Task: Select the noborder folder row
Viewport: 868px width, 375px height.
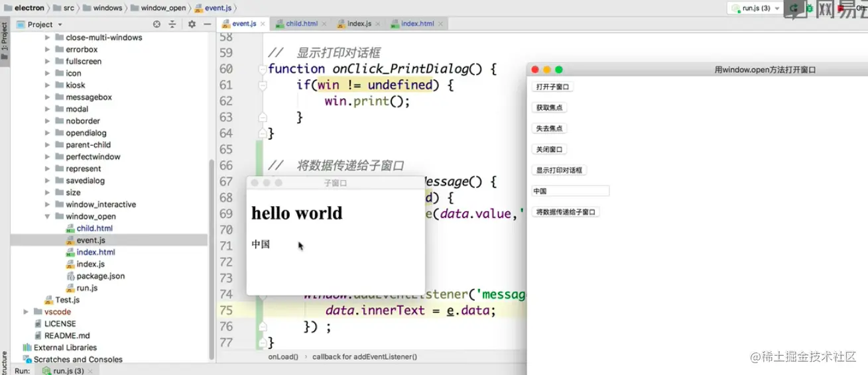Action: tap(109, 121)
